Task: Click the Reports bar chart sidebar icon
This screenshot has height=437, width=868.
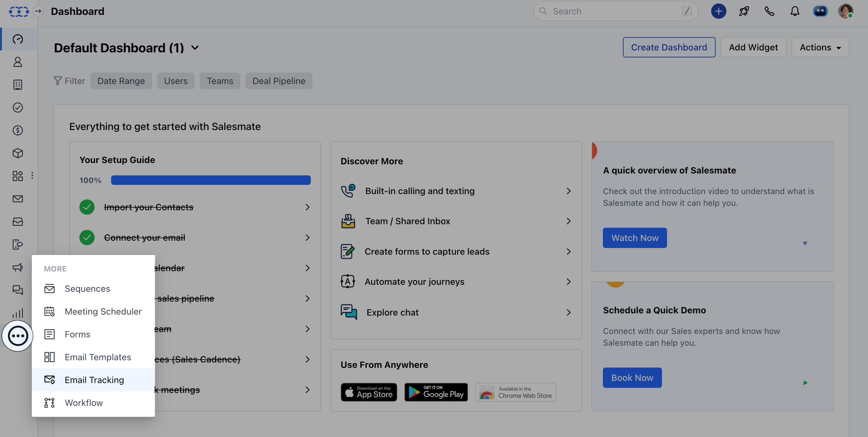Action: tap(17, 313)
